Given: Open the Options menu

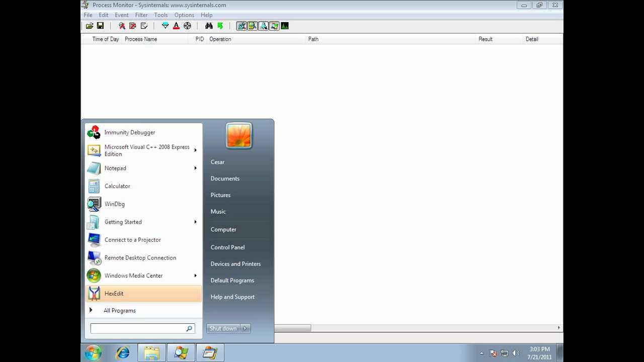Looking at the screenshot, I should coord(184,15).
